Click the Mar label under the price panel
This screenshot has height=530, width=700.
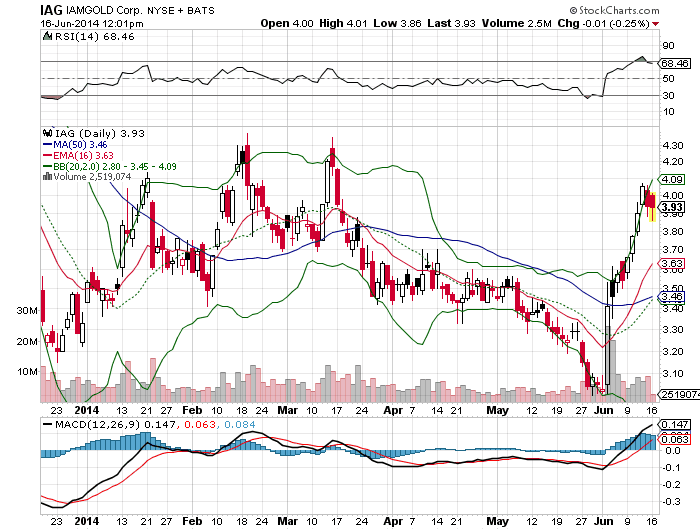tap(288, 410)
